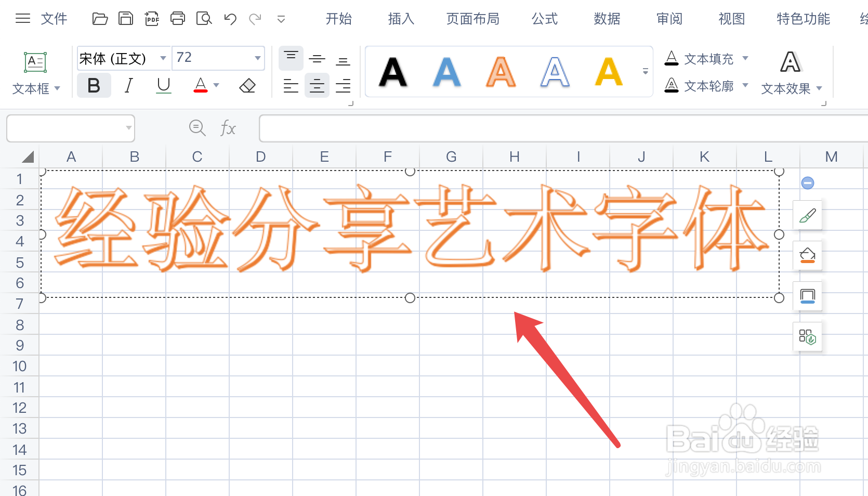
Task: Select the yellow WordArt preset style
Action: point(609,73)
